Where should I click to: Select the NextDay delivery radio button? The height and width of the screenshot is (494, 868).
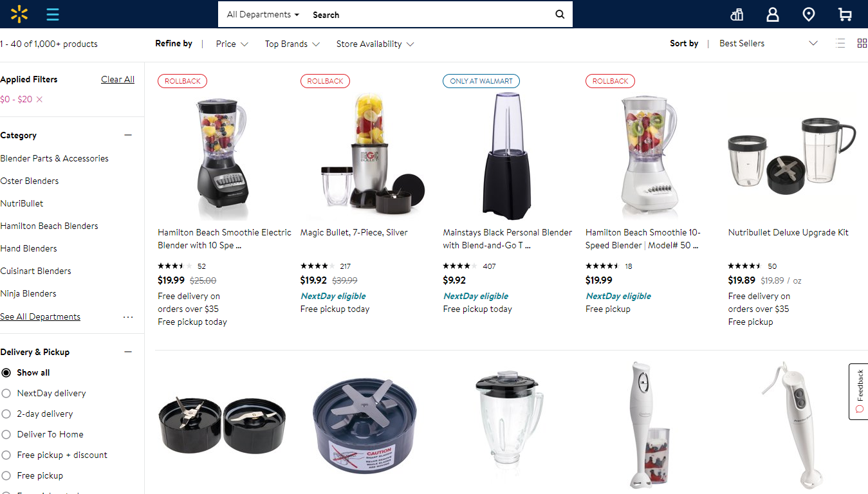coord(6,393)
